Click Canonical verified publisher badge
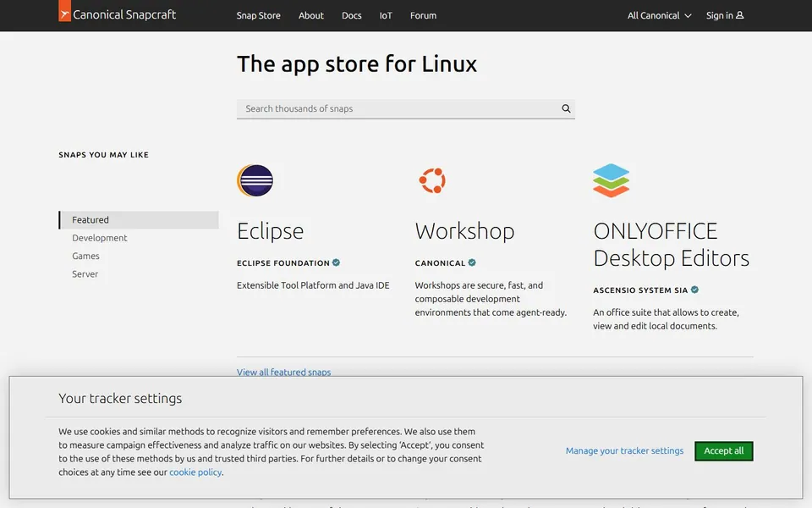Viewport: 812px width, 508px height. point(472,262)
